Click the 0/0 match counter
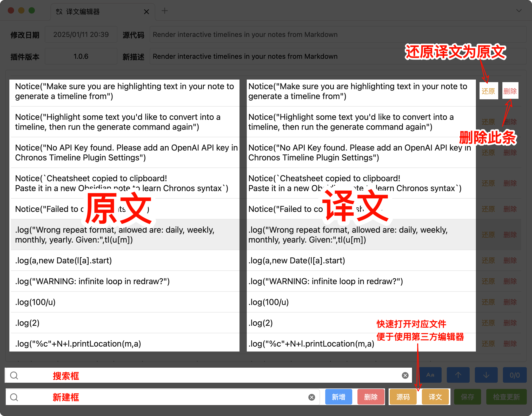This screenshot has width=532, height=416. click(515, 375)
